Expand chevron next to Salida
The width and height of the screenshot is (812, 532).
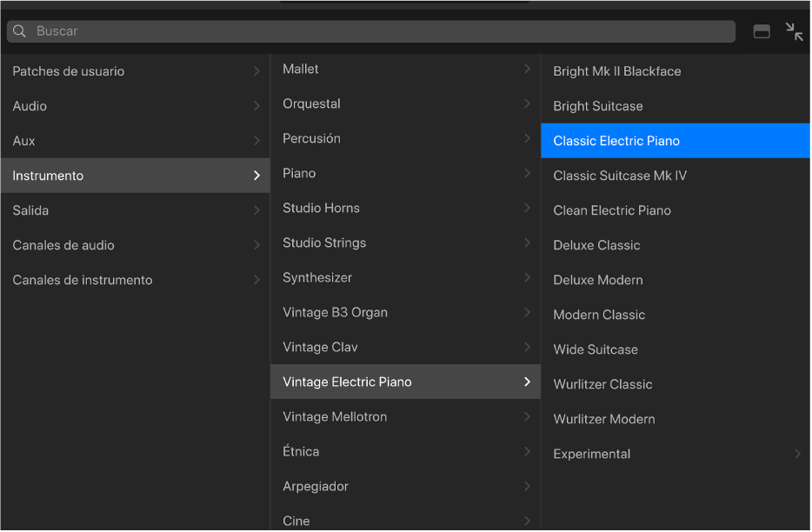tap(256, 210)
